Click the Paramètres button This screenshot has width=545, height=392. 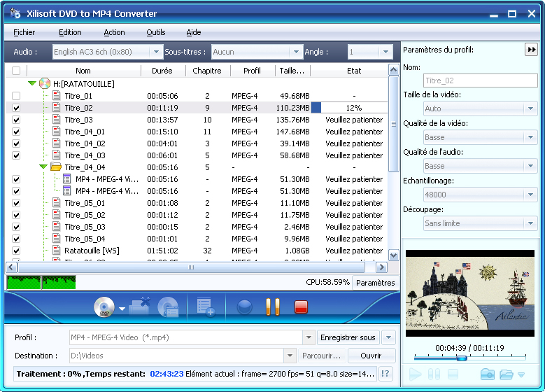[x=376, y=283]
